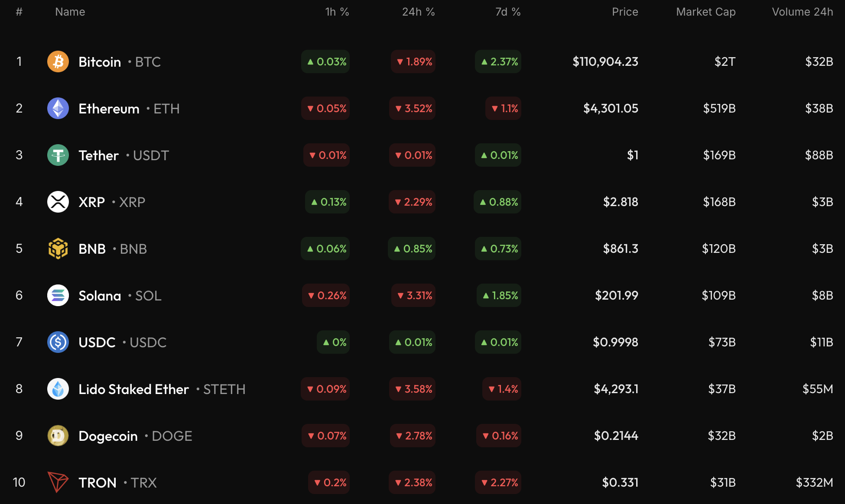Sort by the 7d % column
845x504 pixels.
point(508,12)
